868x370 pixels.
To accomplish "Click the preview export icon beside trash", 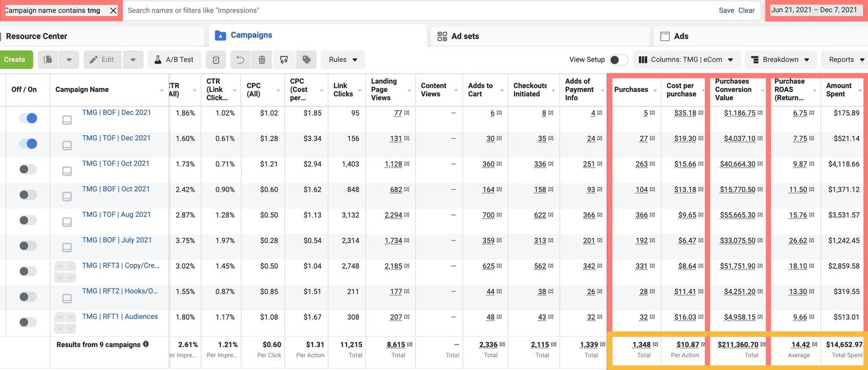I will point(284,60).
